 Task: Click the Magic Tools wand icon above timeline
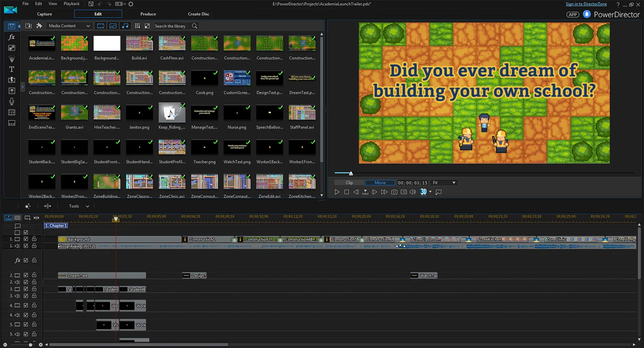click(x=28, y=206)
